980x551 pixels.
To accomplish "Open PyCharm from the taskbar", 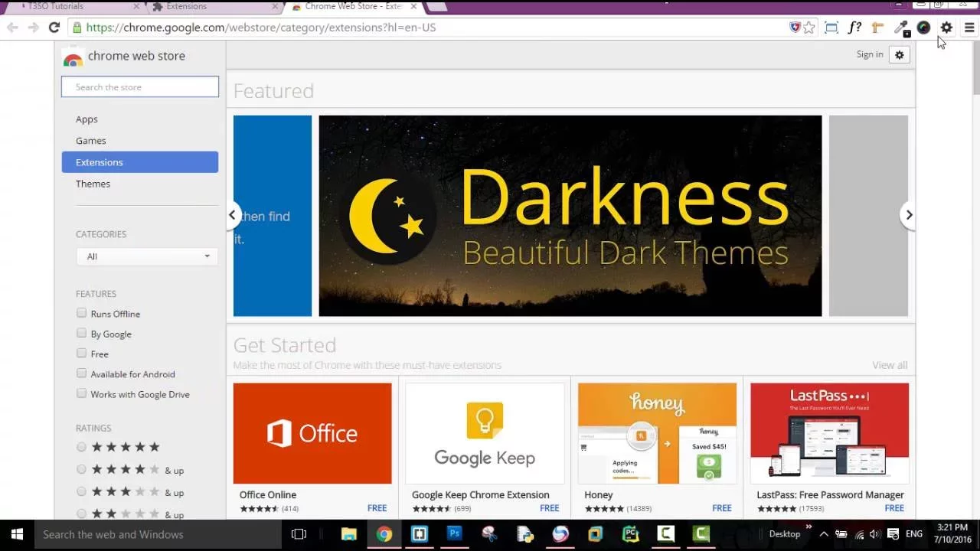I will pyautogui.click(x=631, y=534).
